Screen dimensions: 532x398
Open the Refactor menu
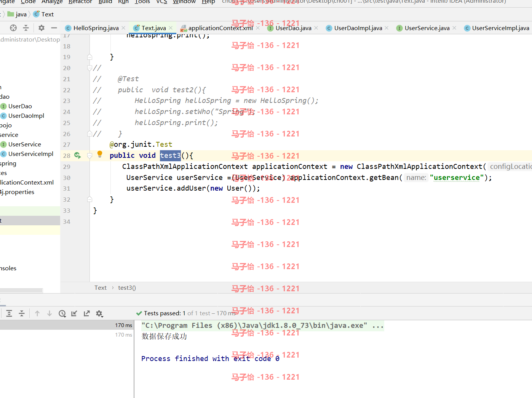[x=80, y=2]
